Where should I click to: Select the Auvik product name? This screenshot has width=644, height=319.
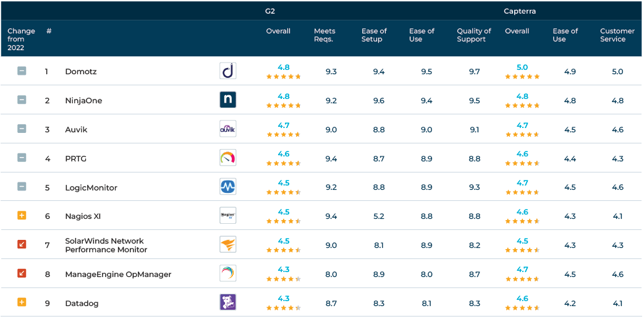[76, 129]
